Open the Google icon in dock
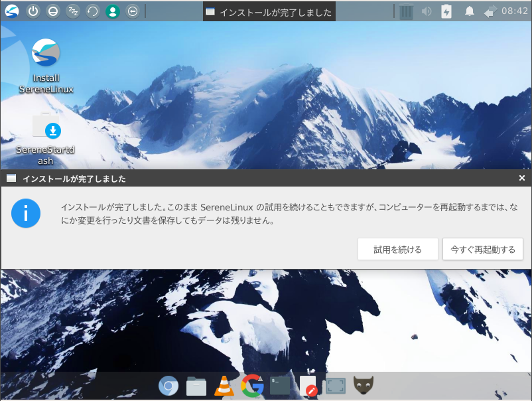The width and height of the screenshot is (532, 401). click(252, 386)
